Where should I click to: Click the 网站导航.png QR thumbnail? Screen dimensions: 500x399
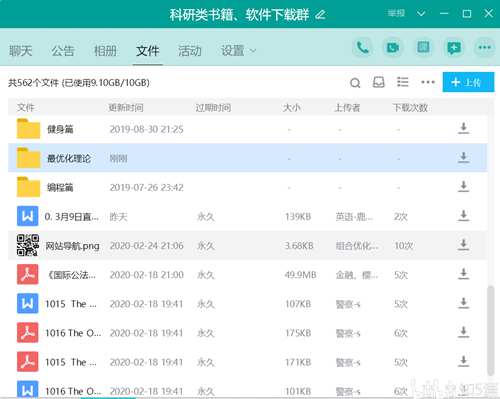(28, 245)
